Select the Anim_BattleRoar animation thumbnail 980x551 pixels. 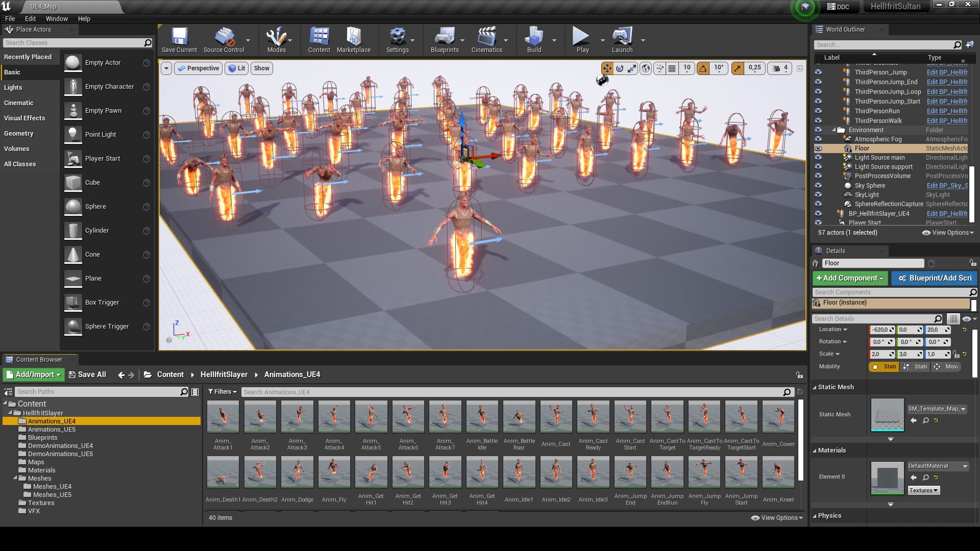click(x=519, y=417)
